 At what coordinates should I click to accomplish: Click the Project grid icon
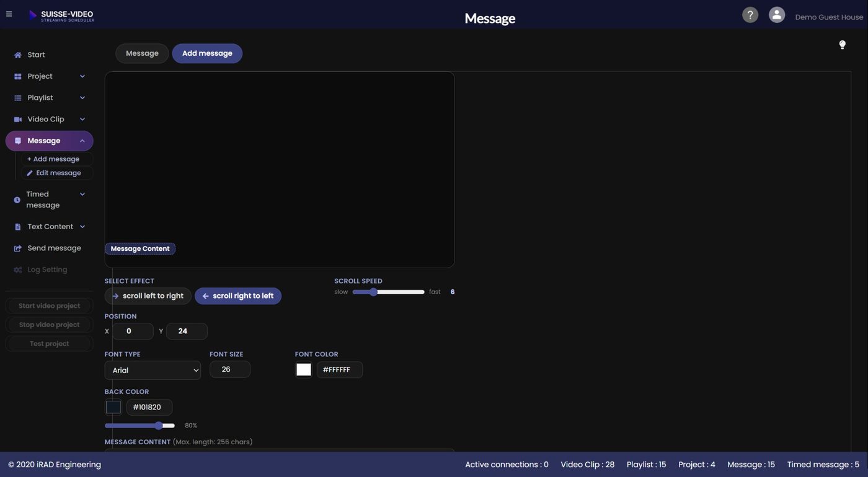(17, 77)
